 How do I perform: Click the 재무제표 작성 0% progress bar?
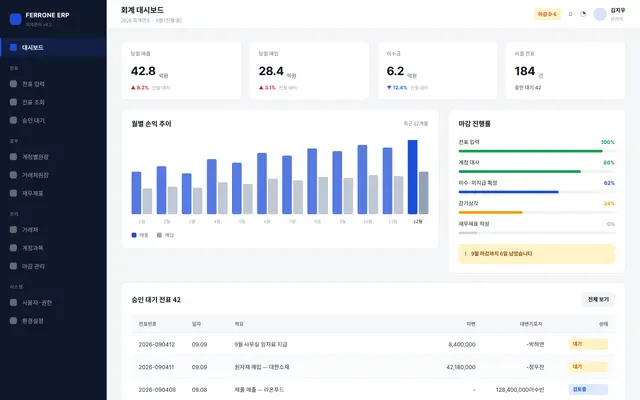coord(537,233)
